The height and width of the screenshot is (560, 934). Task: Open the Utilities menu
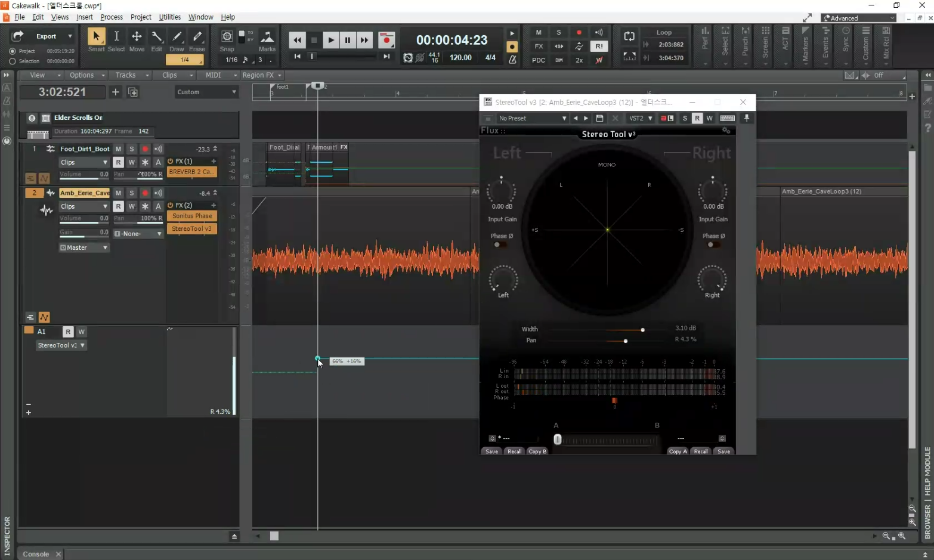pos(170,17)
